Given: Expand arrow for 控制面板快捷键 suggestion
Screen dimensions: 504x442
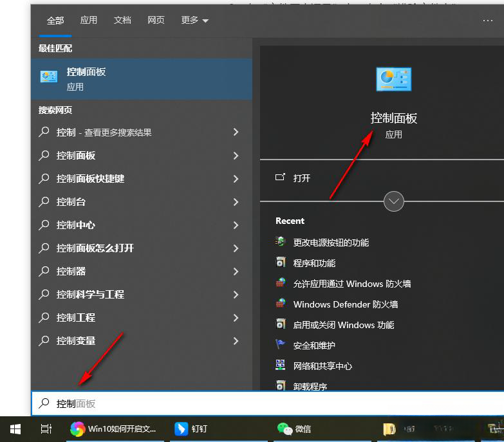Looking at the screenshot, I should point(236,179).
